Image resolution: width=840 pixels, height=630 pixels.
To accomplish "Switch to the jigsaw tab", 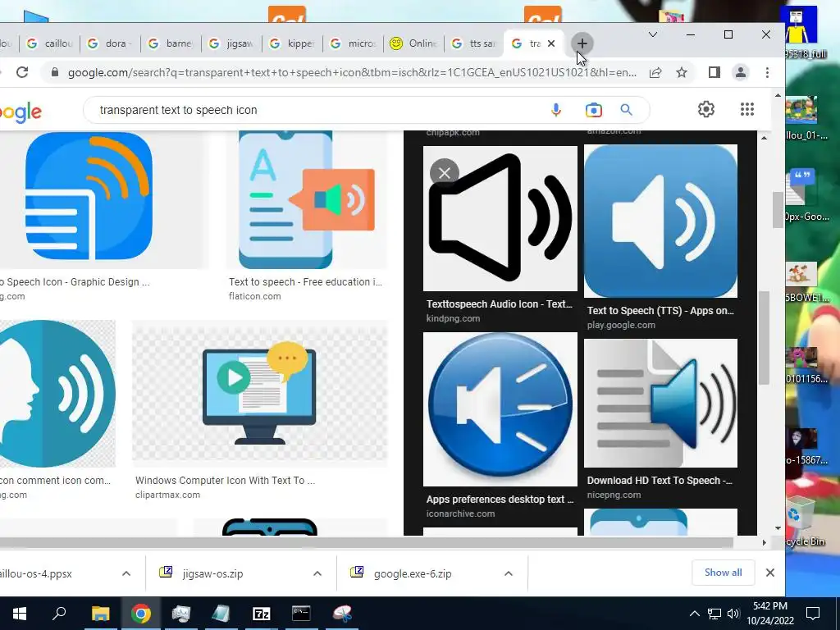I will (x=232, y=43).
